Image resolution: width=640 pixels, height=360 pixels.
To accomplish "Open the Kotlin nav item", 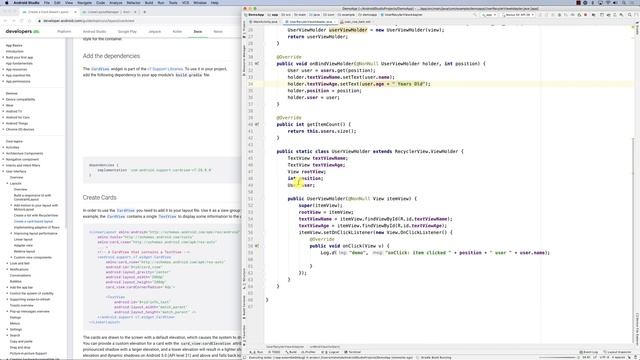I will click(x=177, y=31).
